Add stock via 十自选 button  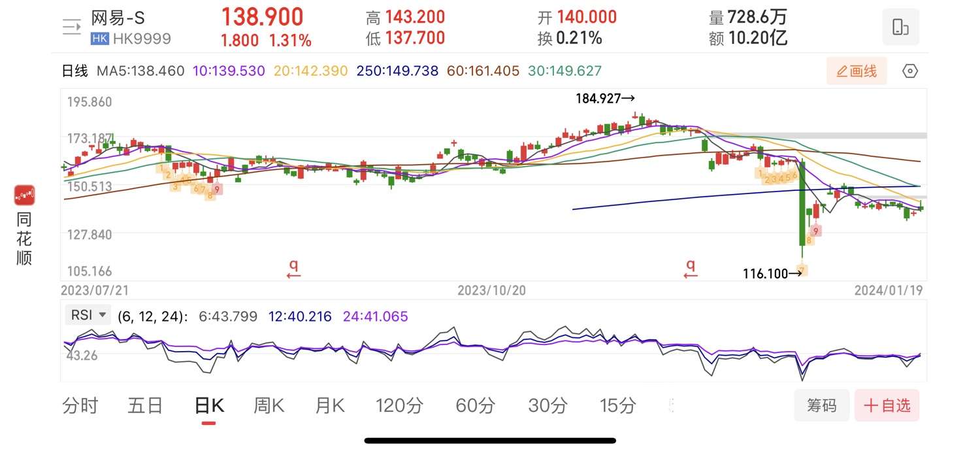tap(887, 405)
